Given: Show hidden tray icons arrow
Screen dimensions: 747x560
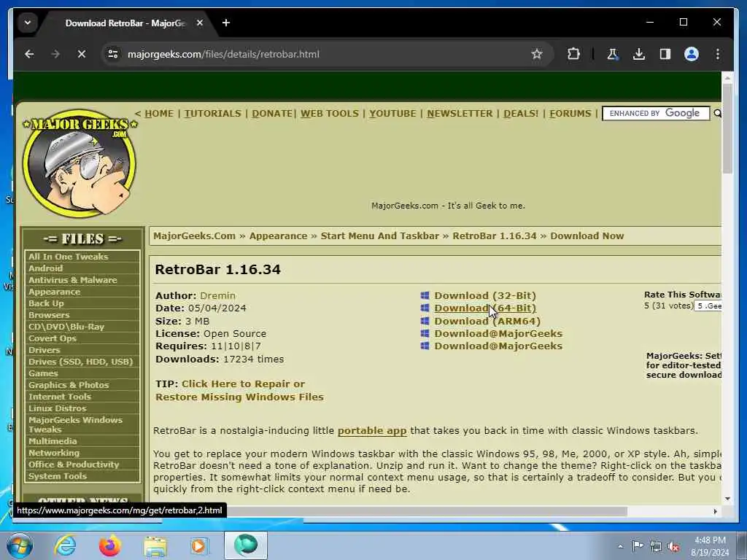Looking at the screenshot, I should pyautogui.click(x=620, y=546).
